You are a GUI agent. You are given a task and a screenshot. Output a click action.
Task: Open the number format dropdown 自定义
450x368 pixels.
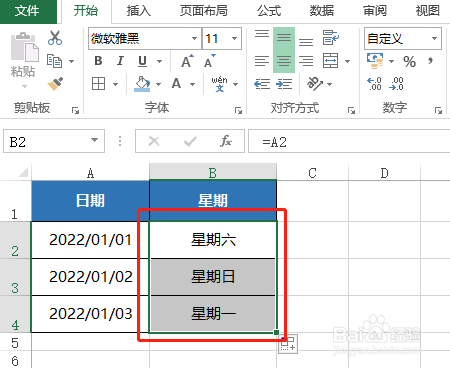tap(434, 38)
